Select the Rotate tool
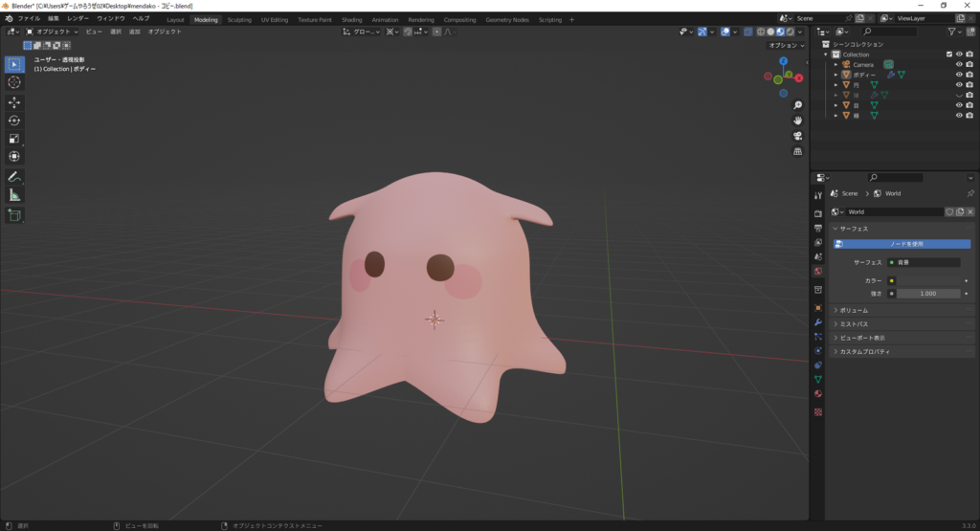980x531 pixels. (x=14, y=121)
